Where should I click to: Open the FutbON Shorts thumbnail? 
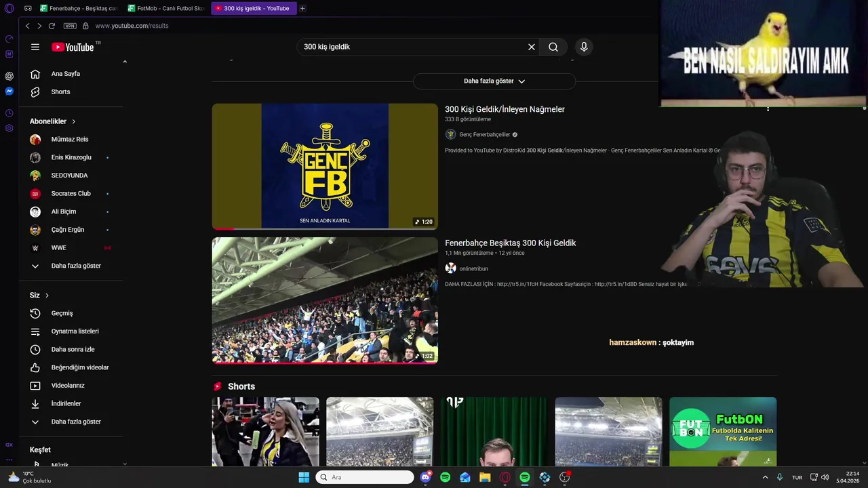(723, 432)
